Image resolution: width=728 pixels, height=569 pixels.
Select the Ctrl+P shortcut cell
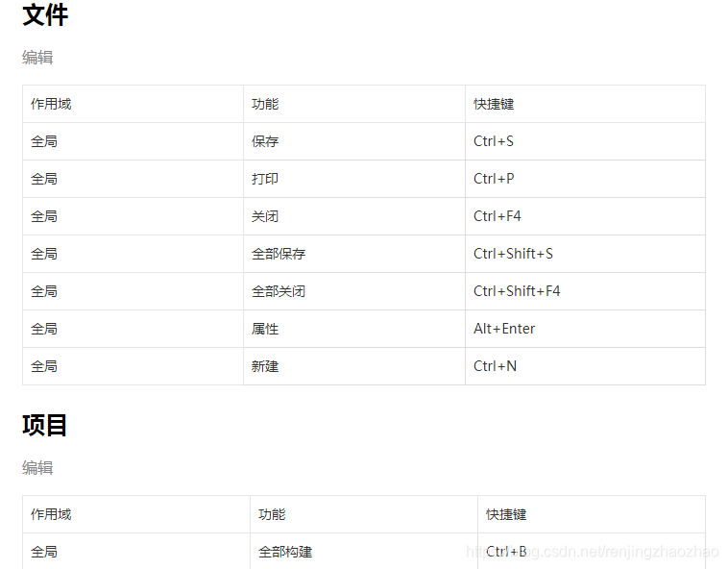[x=585, y=179]
